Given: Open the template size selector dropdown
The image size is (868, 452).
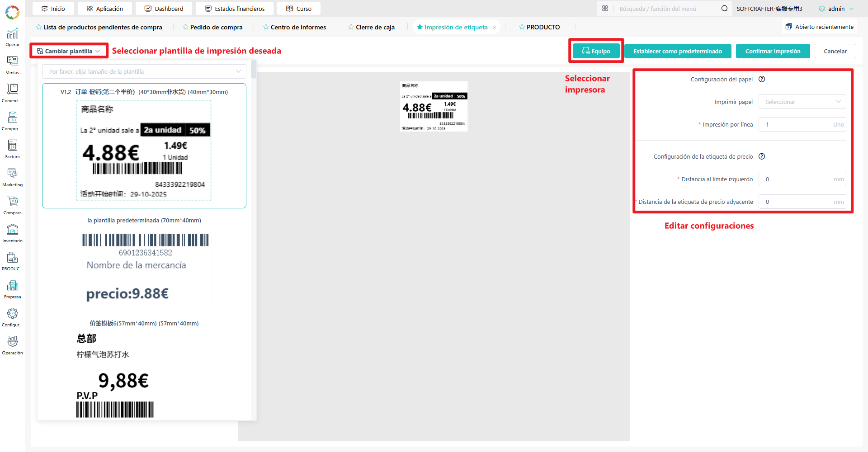Looking at the screenshot, I should click(x=144, y=71).
